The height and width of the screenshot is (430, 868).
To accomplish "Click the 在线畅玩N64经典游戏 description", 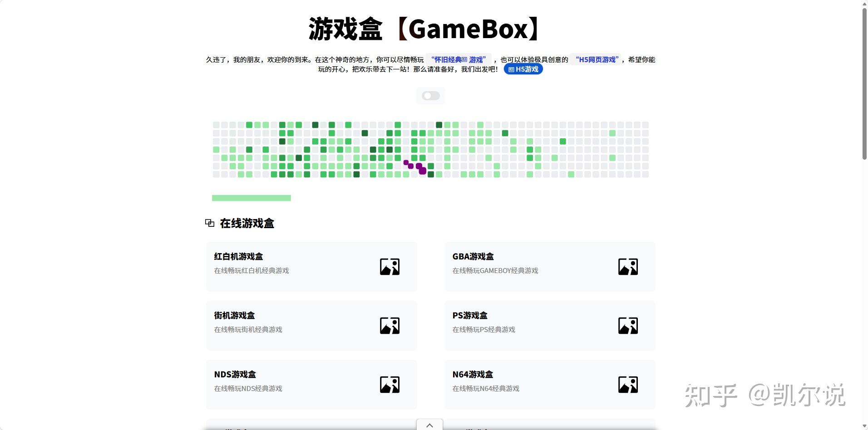I will [x=486, y=388].
